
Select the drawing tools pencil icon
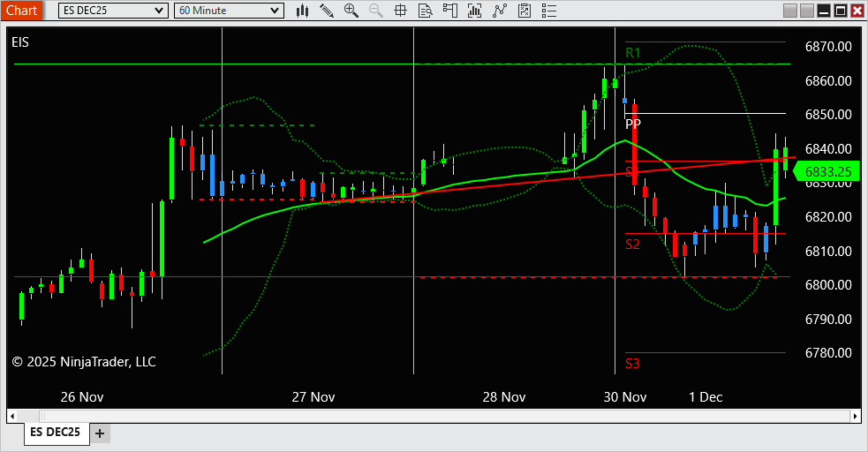327,11
